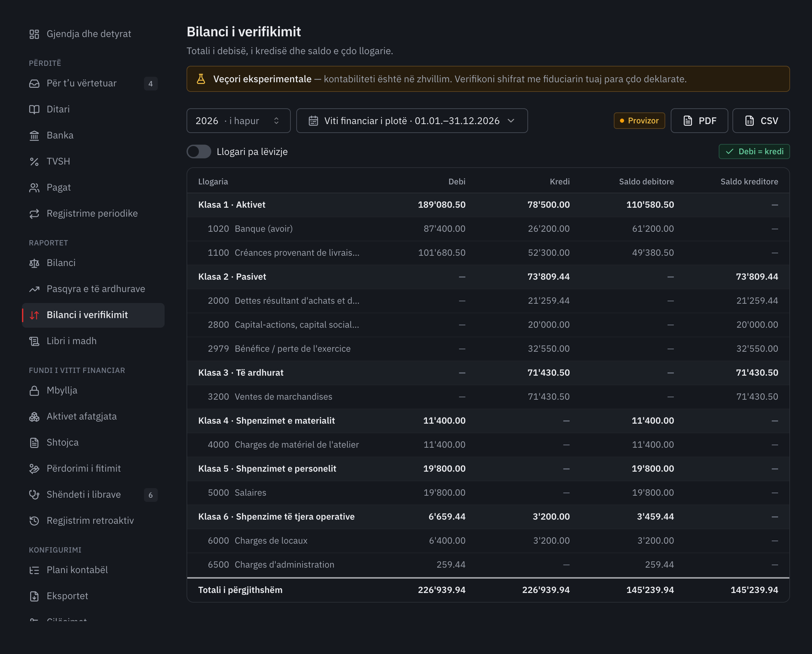Screen dimensions: 812x654
Task: Open the Ditari menu entry
Action: pyautogui.click(x=93, y=110)
